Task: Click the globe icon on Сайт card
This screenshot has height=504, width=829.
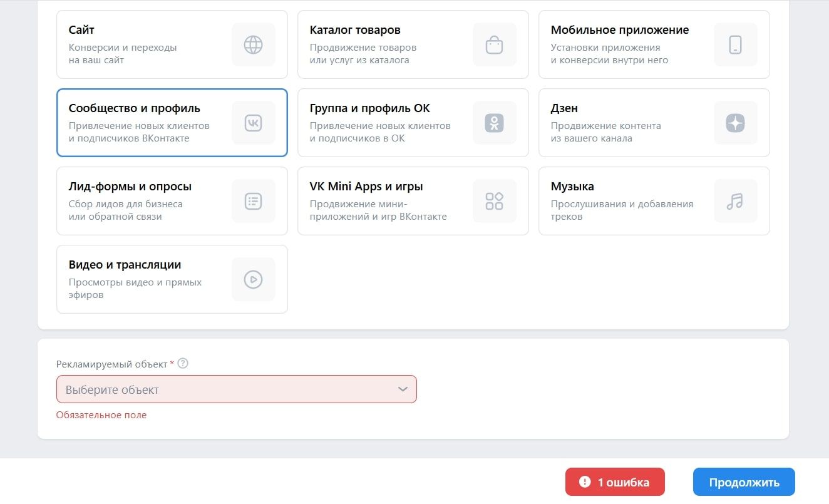Action: (x=253, y=44)
